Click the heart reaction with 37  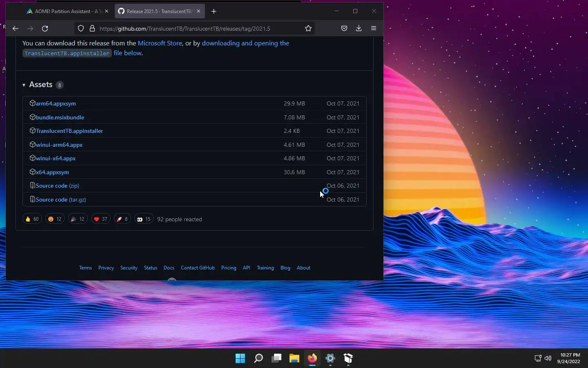[100, 219]
